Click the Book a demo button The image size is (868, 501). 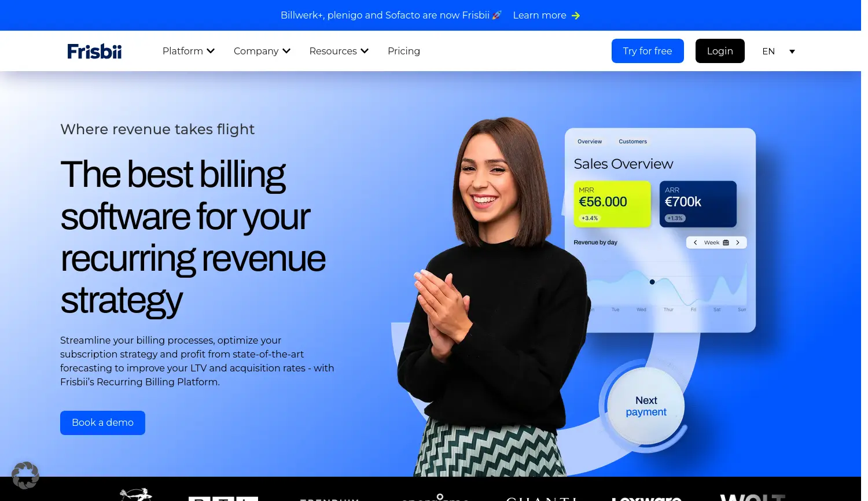(102, 423)
